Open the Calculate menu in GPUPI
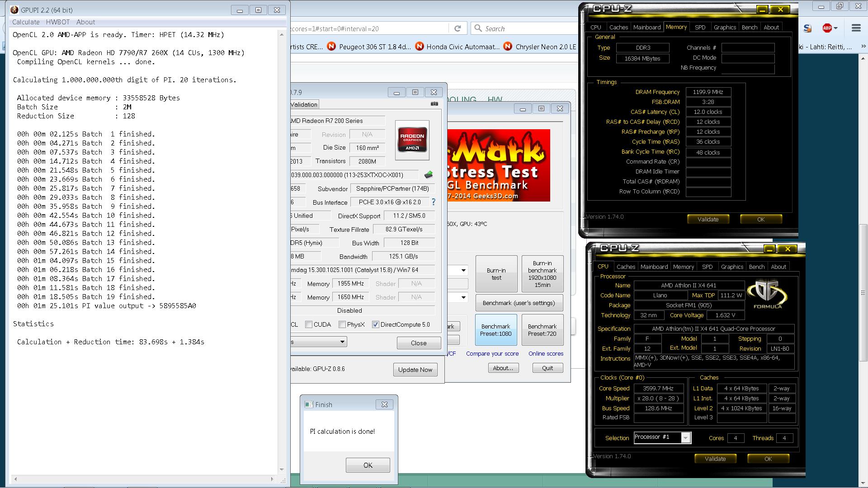Screen dimensions: 868x488 pos(26,22)
